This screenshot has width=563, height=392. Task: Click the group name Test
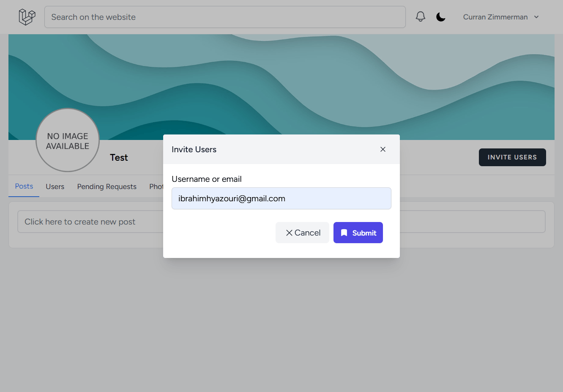click(x=119, y=158)
